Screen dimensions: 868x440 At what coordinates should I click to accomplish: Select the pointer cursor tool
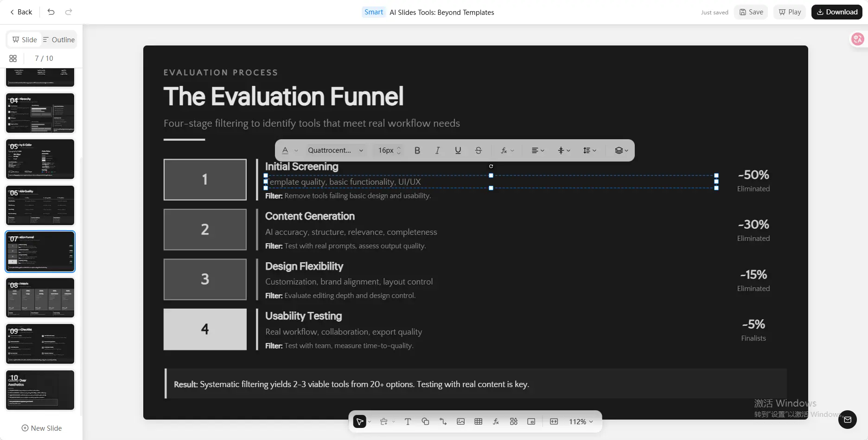coord(359,421)
